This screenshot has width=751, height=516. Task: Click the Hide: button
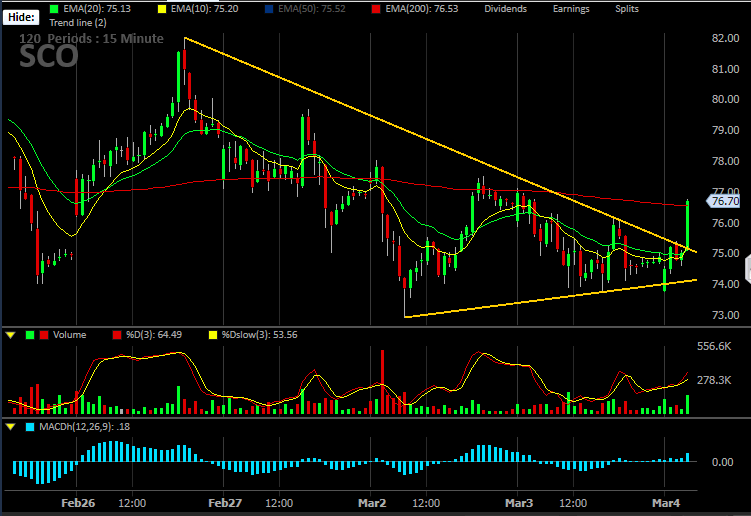point(21,17)
